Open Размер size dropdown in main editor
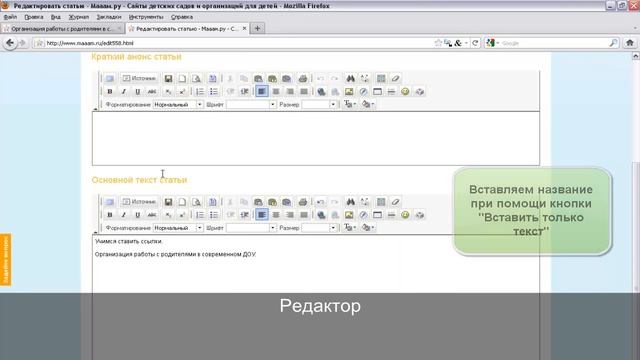640x360 pixels. pos(319,228)
